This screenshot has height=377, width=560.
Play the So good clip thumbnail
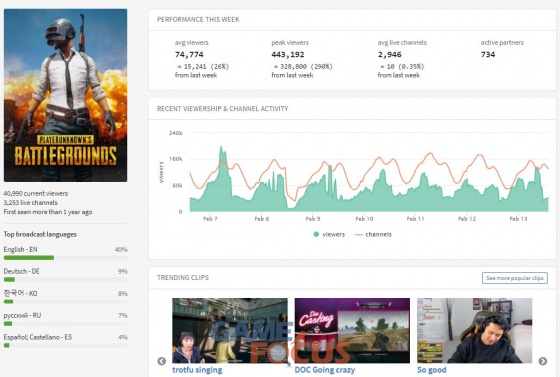(475, 331)
